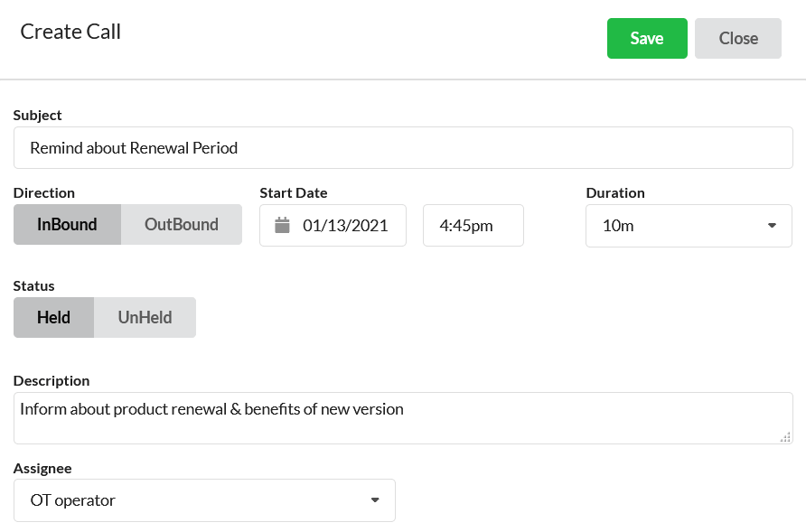Click the Subject input field

[x=404, y=148]
